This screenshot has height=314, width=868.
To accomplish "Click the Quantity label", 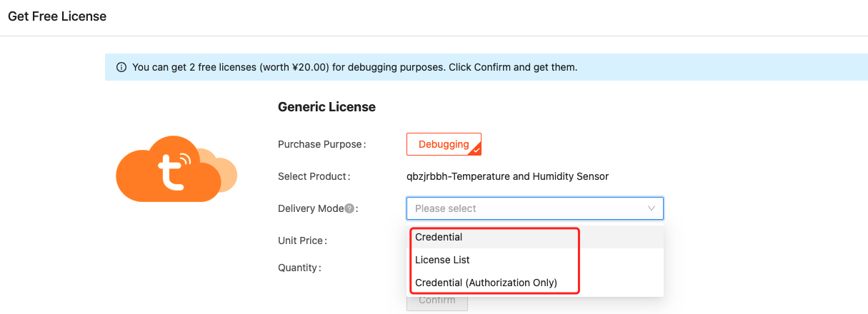I will (299, 268).
